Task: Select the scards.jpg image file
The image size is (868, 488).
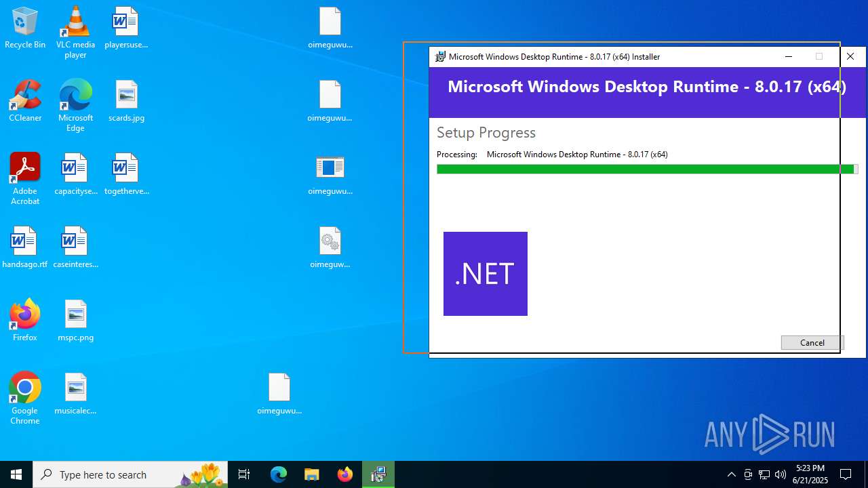Action: 126,102
